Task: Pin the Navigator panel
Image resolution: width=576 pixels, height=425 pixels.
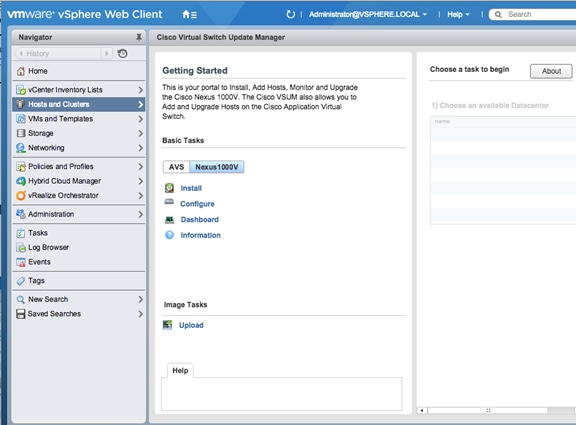Action: 138,37
